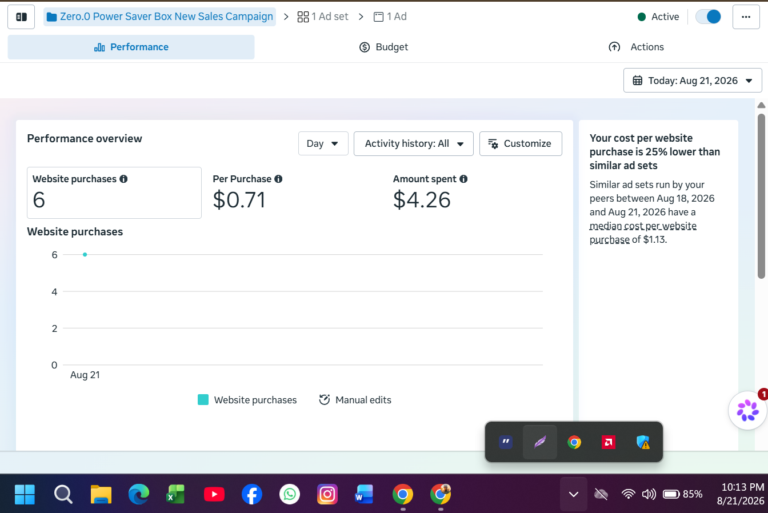Click the vertical scrollbar thumb
This screenshot has width=768, height=513.
761,196
